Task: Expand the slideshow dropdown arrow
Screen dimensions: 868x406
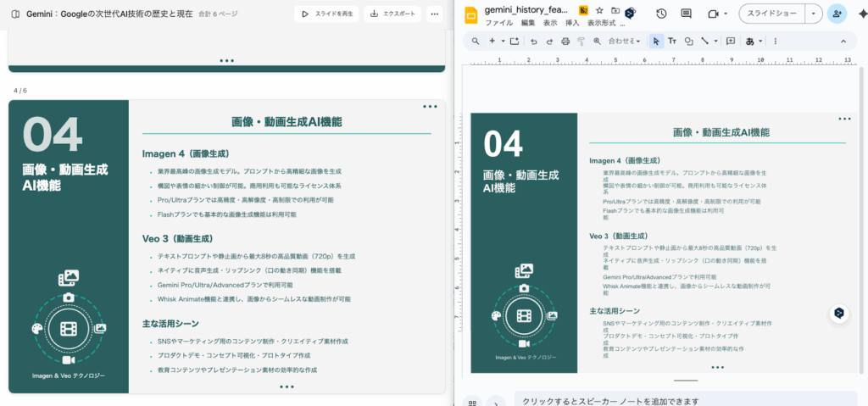Action: pos(814,14)
